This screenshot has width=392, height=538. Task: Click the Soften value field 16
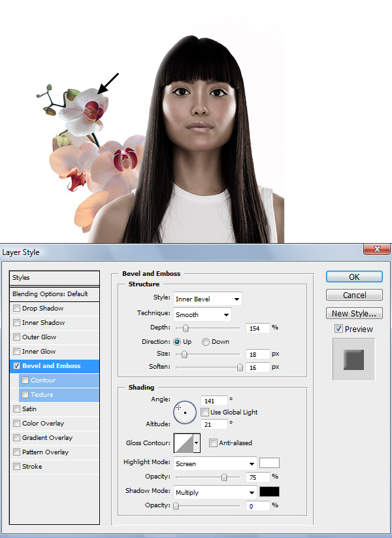257,367
